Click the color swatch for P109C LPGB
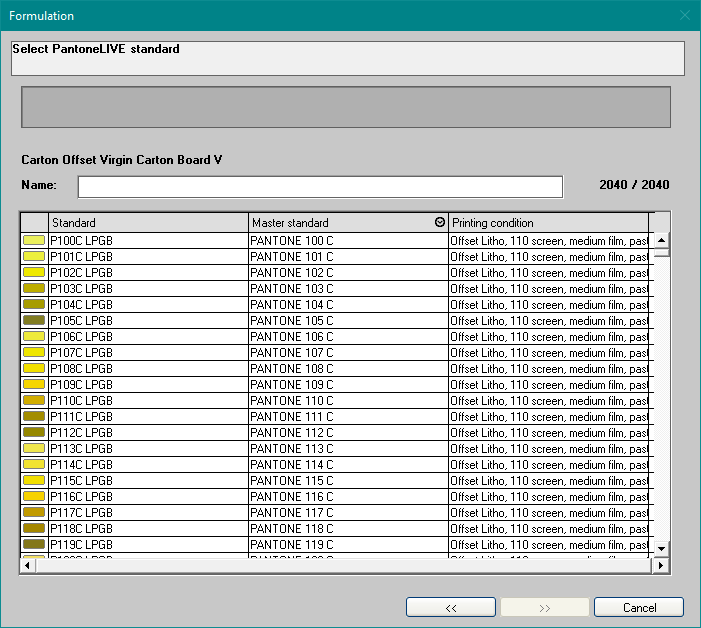701x628 pixels. (34, 384)
